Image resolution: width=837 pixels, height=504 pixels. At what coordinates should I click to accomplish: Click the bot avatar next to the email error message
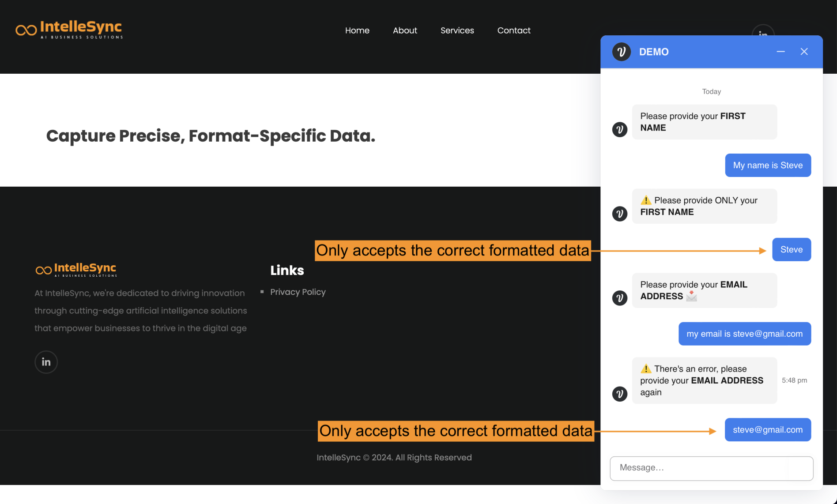[620, 394]
